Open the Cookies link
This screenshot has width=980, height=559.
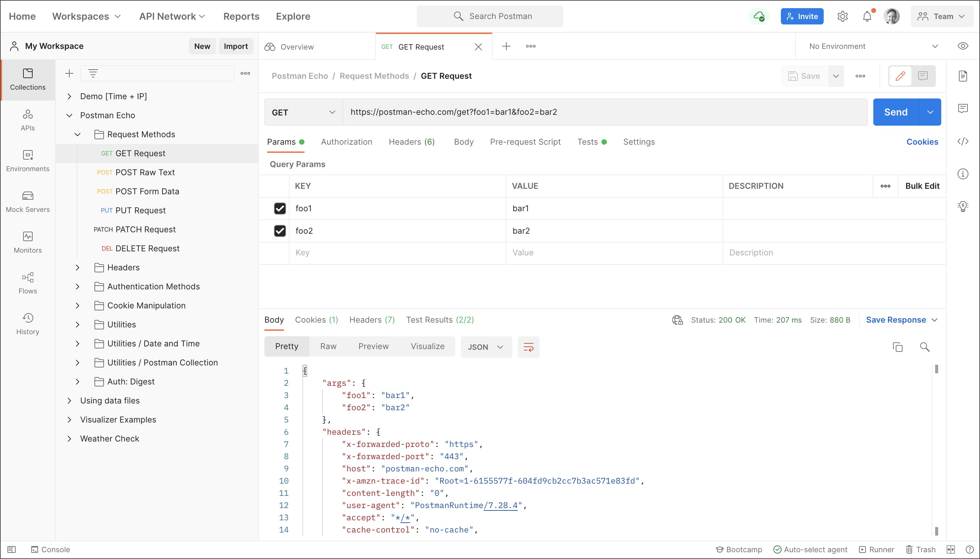922,142
